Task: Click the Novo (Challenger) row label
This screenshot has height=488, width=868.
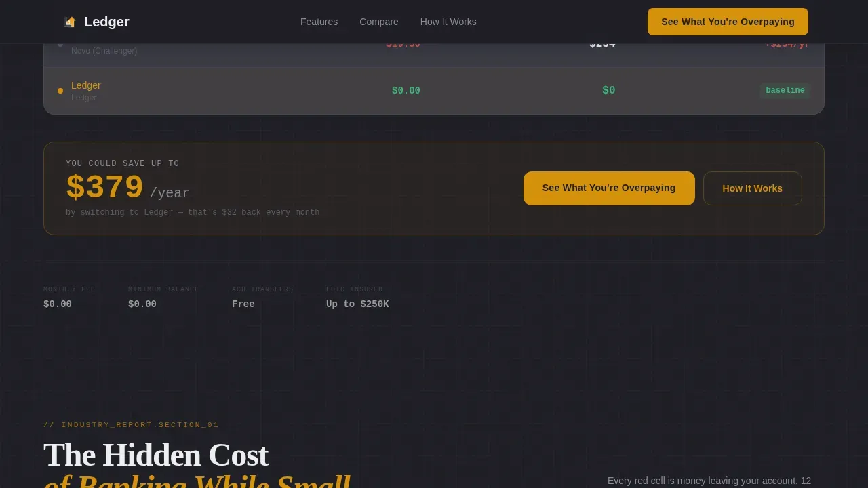Action: pos(104,51)
